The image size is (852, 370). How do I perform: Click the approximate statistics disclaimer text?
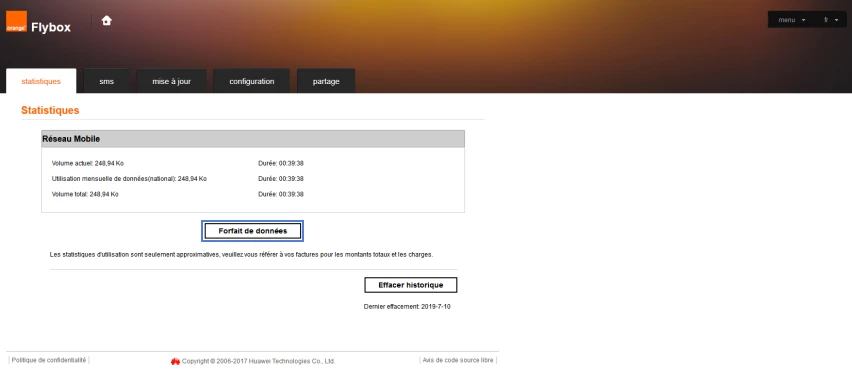coord(241,254)
